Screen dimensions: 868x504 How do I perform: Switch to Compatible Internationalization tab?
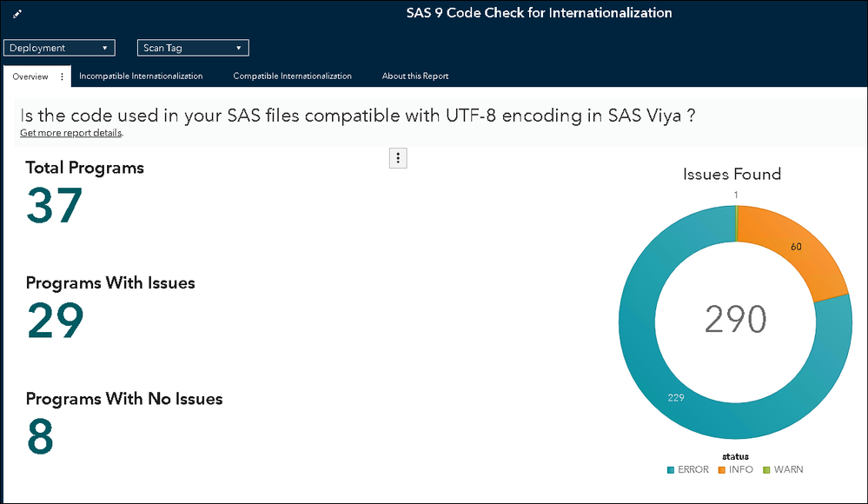click(x=292, y=76)
